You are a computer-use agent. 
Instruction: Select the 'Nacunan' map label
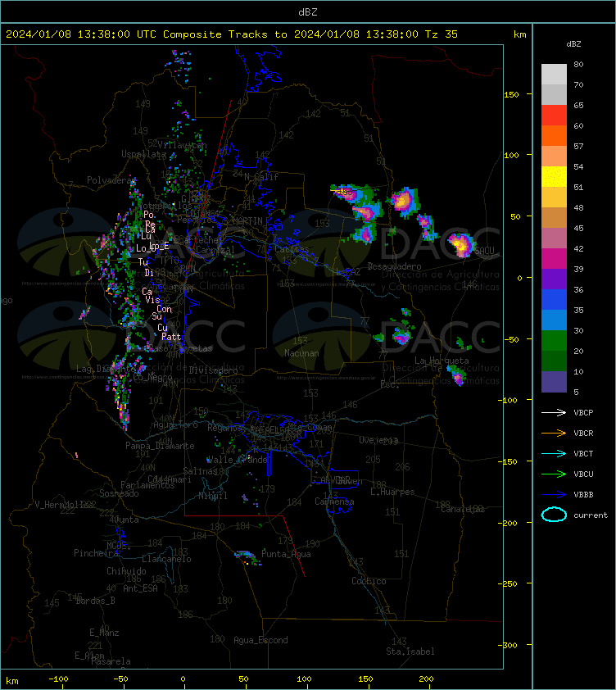pyautogui.click(x=301, y=353)
